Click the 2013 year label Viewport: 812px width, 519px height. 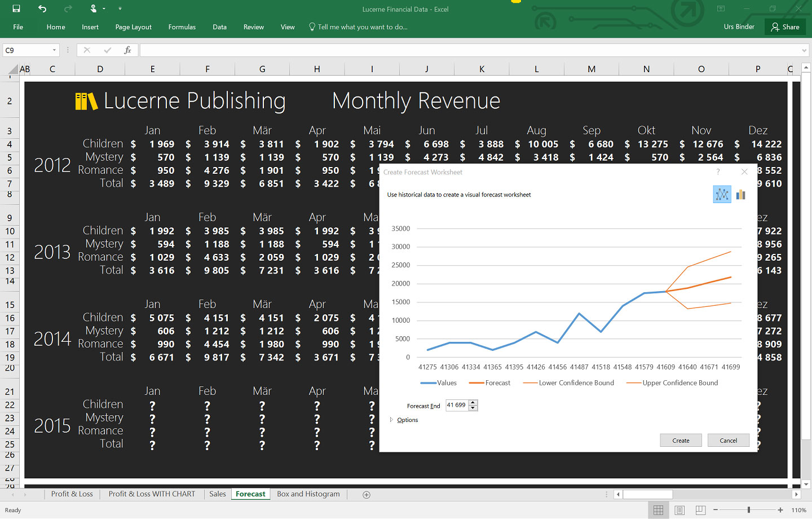click(x=52, y=252)
